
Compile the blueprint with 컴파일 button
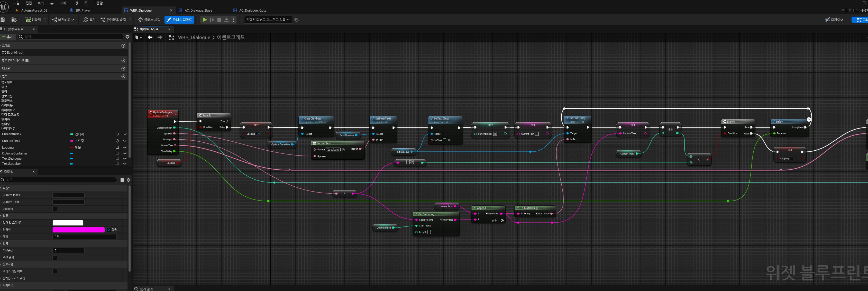pos(33,20)
